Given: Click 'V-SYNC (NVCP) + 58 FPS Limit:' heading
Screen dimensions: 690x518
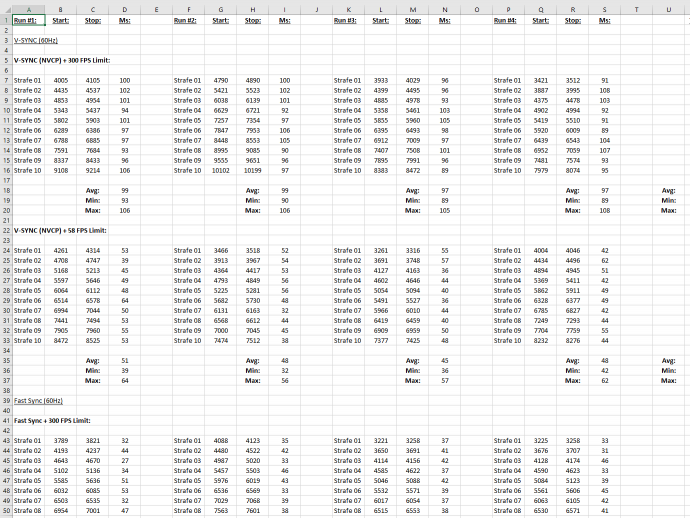Looking at the screenshot, I should [x=60, y=231].
